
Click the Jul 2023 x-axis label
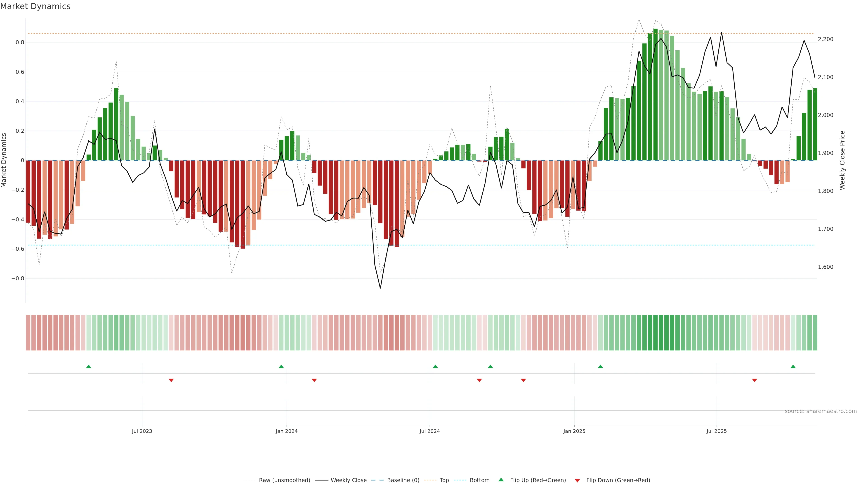click(142, 431)
